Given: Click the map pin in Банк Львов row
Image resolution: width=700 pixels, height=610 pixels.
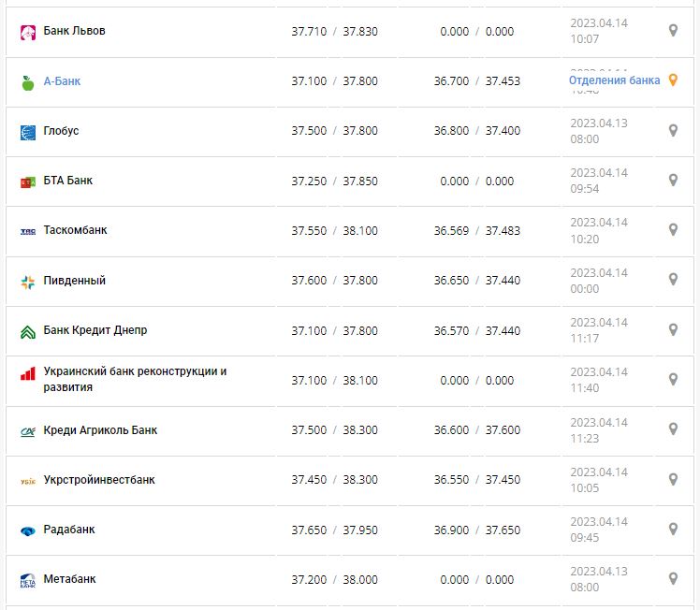Looking at the screenshot, I should pos(672,31).
